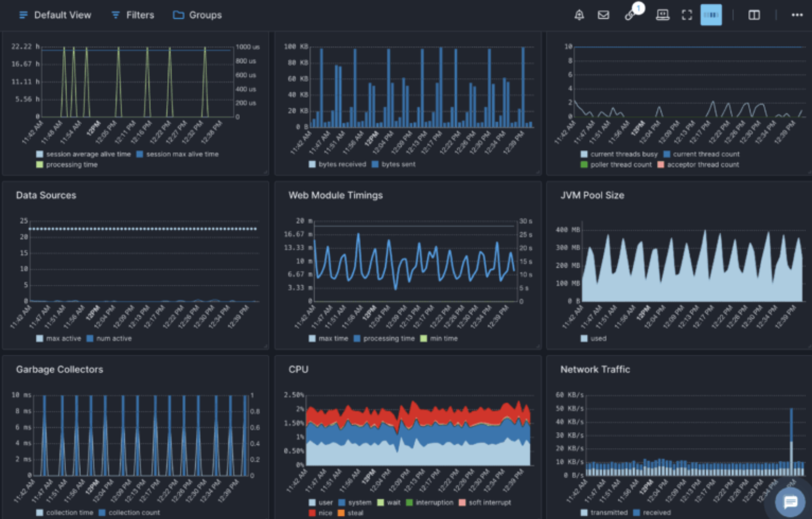
Task: Open the alerts bell icon
Action: point(579,15)
